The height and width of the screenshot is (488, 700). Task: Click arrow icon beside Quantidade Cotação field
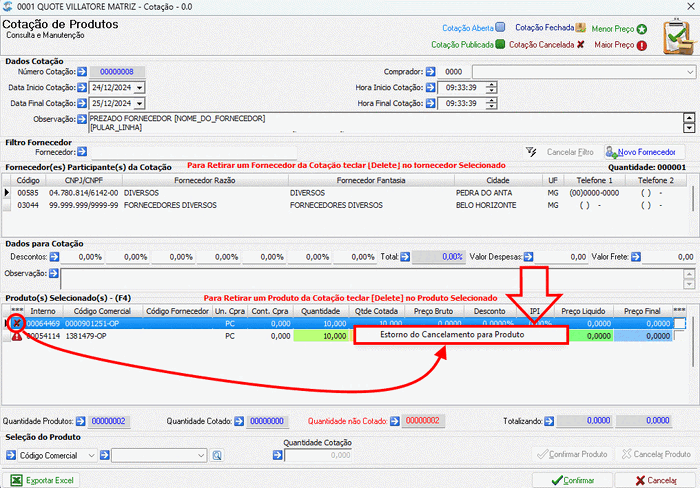tap(278, 455)
